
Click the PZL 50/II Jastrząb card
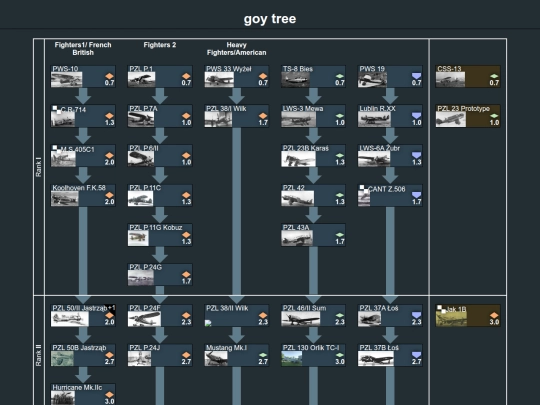(x=83, y=315)
